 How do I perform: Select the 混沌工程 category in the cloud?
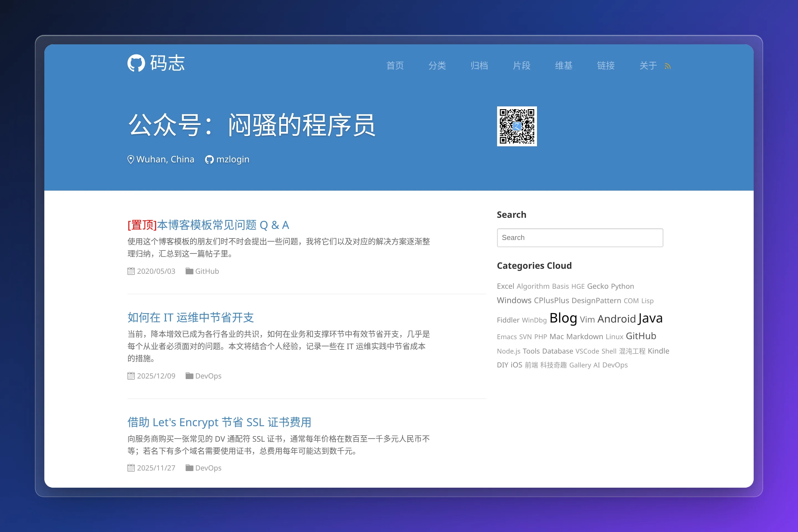pos(632,351)
